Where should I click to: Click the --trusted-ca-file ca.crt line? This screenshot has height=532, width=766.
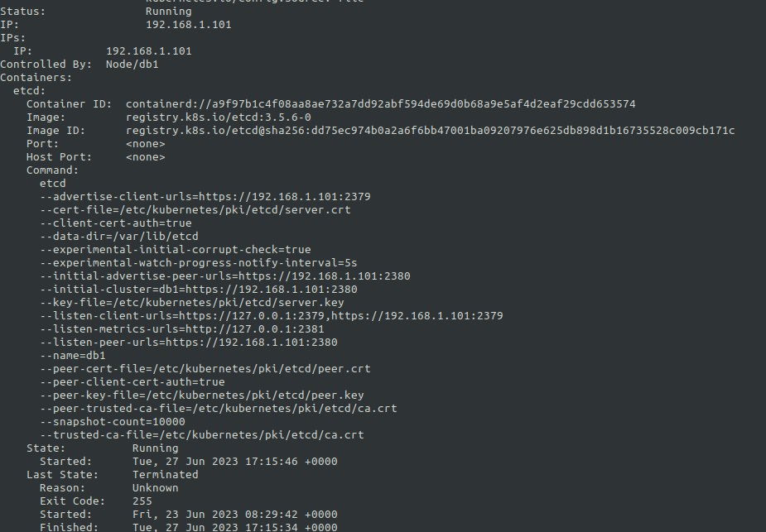click(201, 435)
